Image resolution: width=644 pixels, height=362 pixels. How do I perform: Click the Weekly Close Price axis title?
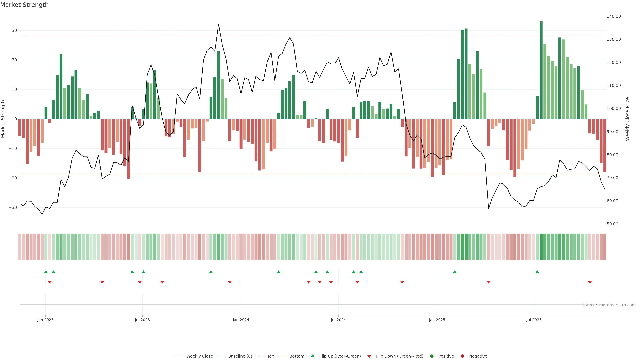627,119
